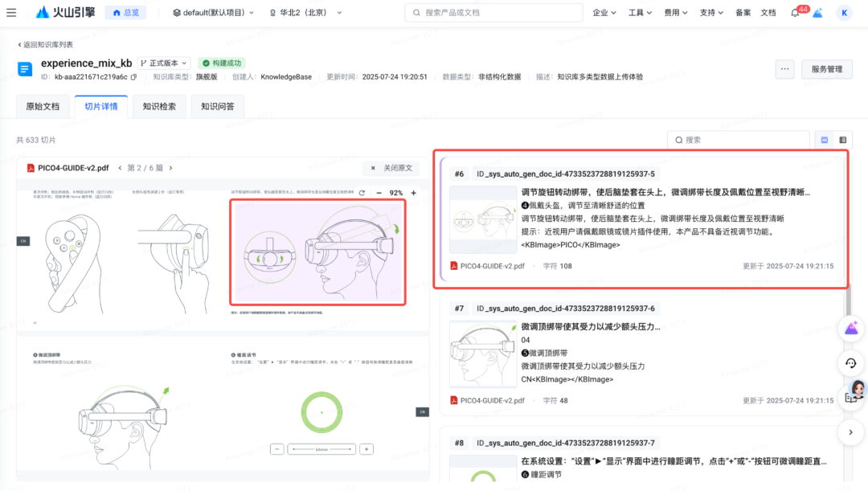Viewport: 868px width, 491px height.
Task: Click the PDF file icon in preview header
Action: click(31, 168)
